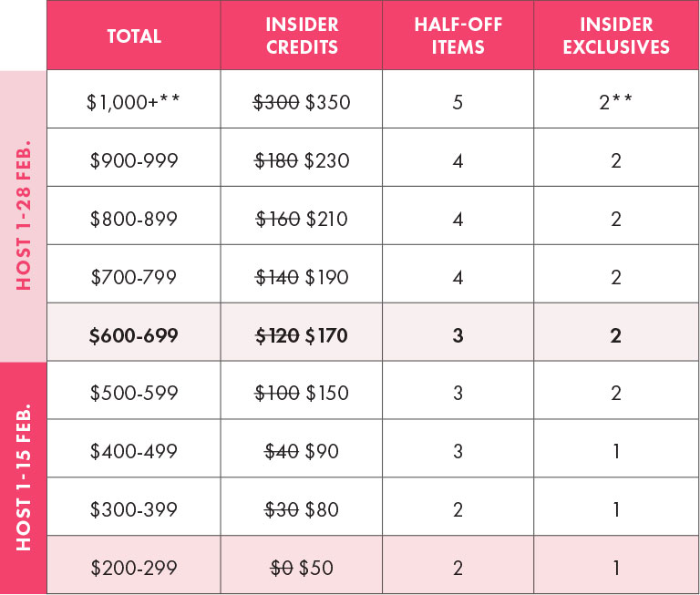Click the bold $170 credits cell
The image size is (700, 595).
coord(302,333)
